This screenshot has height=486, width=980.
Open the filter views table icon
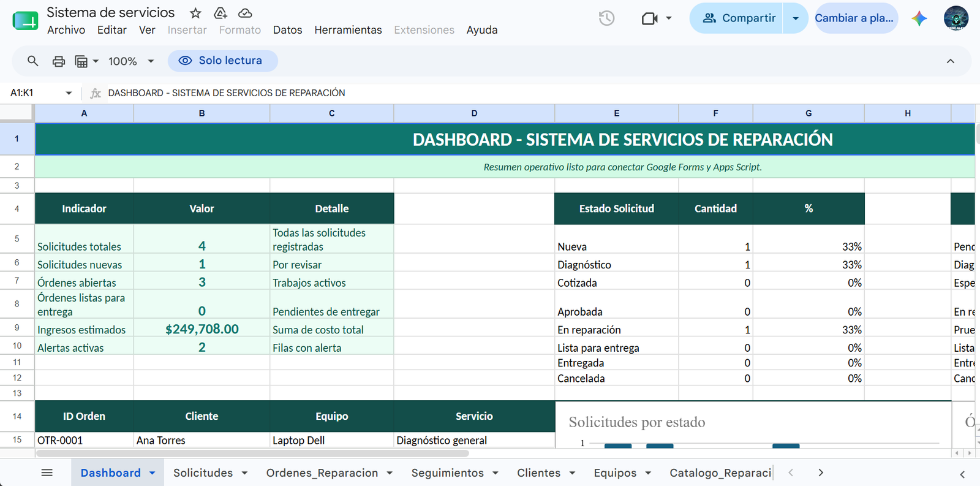81,61
